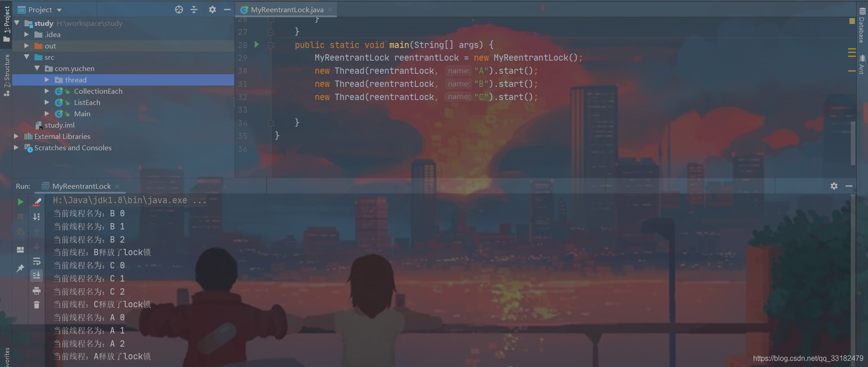Select the thread package row
Screen dimensions: 868x367
pos(123,80)
